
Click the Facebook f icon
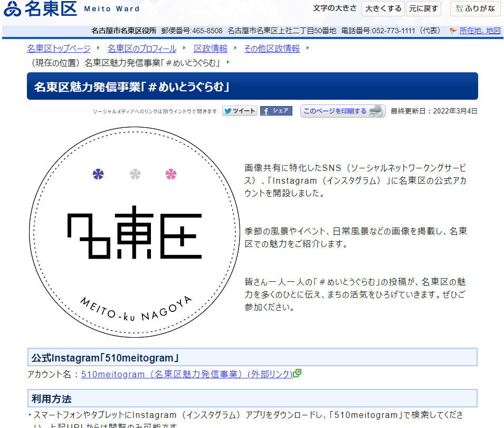(266, 111)
